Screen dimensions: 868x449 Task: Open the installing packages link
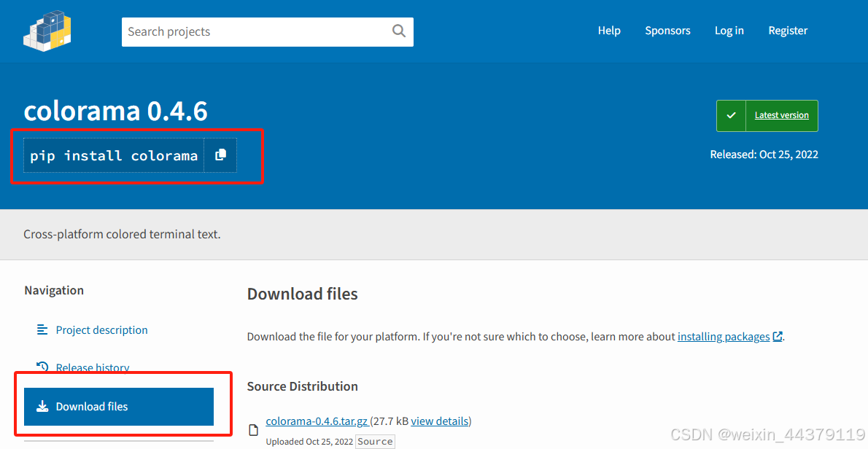point(723,336)
